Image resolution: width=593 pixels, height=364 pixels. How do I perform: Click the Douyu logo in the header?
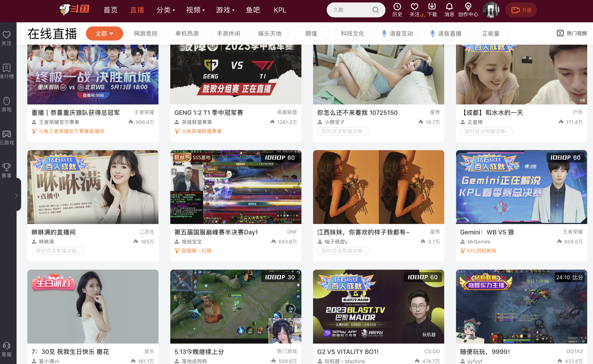74,10
